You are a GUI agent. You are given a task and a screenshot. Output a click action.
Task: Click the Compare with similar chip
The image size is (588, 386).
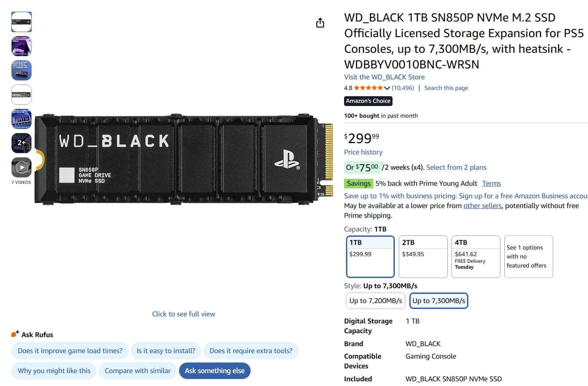137,370
